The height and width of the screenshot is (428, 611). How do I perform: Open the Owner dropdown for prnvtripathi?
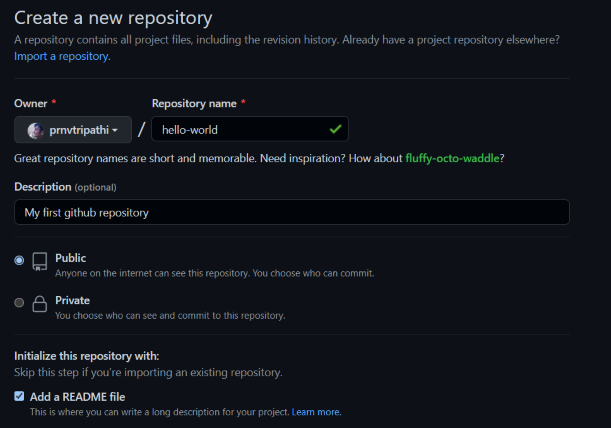[73, 129]
